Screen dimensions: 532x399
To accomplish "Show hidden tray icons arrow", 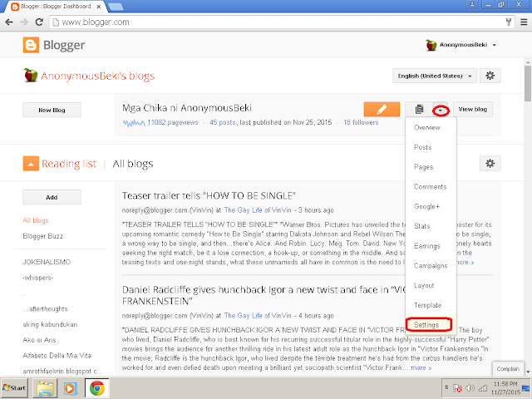I will point(446,387).
